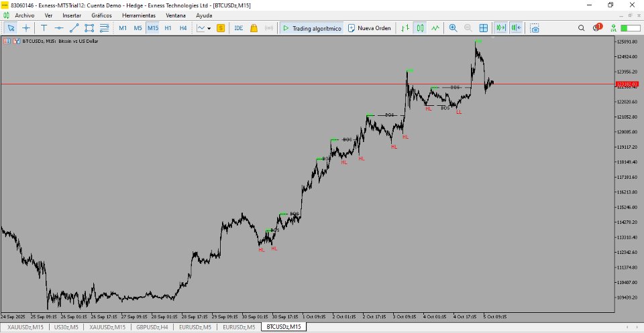
Task: Take a chart screenshot with camera icon
Action: (x=534, y=28)
